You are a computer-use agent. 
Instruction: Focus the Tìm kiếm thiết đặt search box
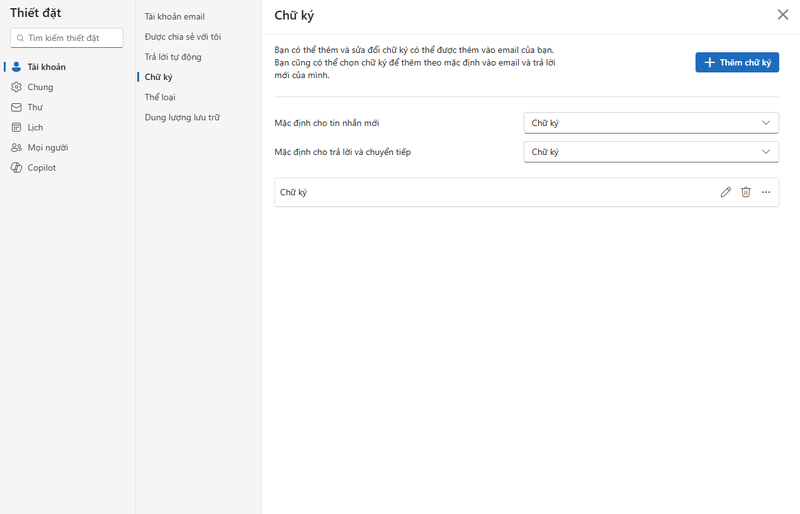click(x=66, y=38)
